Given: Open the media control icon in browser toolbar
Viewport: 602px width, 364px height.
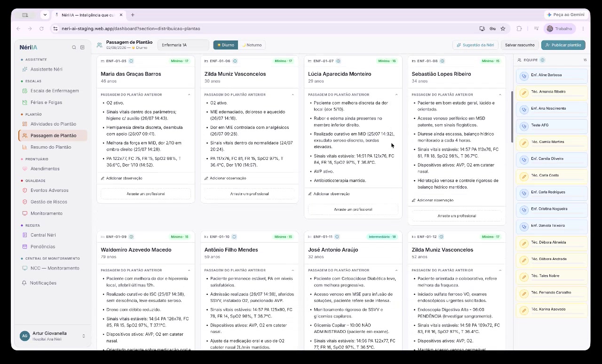Looking at the screenshot, I should [x=536, y=29].
